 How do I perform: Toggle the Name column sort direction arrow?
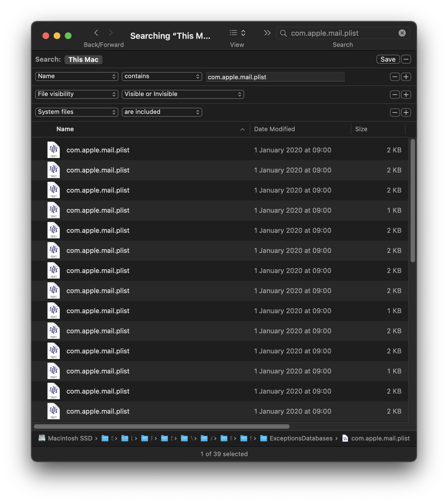(x=242, y=129)
